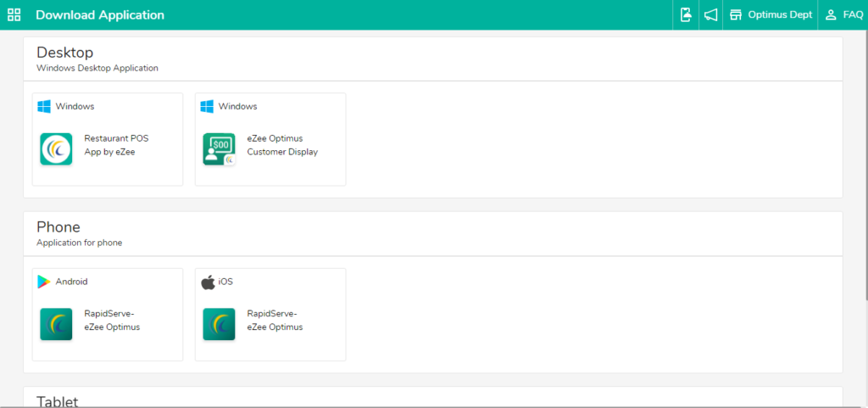Click the Desktop section heading
The width and height of the screenshot is (868, 408).
pyautogui.click(x=64, y=53)
